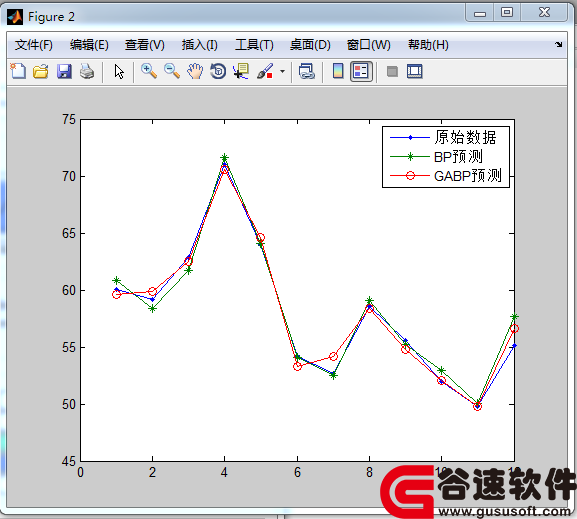Click the y-axis tick label 70
This screenshot has height=519, width=577.
(x=69, y=176)
